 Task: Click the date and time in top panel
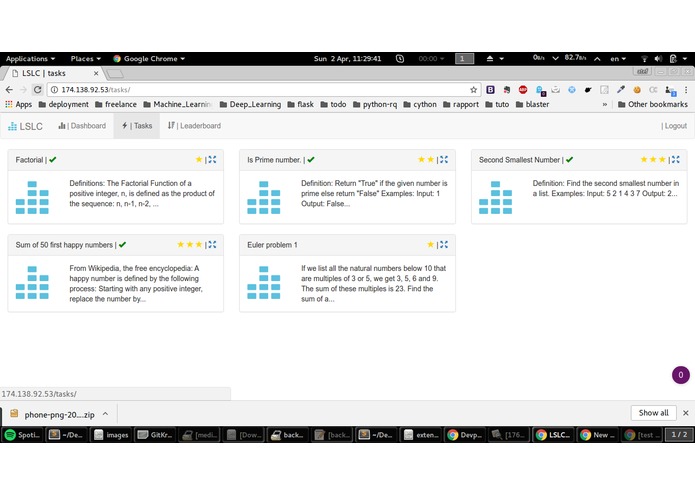click(347, 58)
